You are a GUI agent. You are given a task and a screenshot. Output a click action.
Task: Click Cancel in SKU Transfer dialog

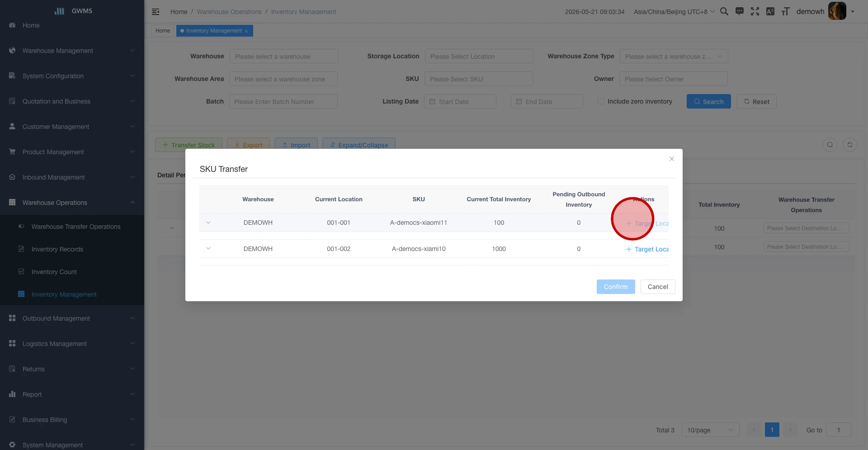658,287
